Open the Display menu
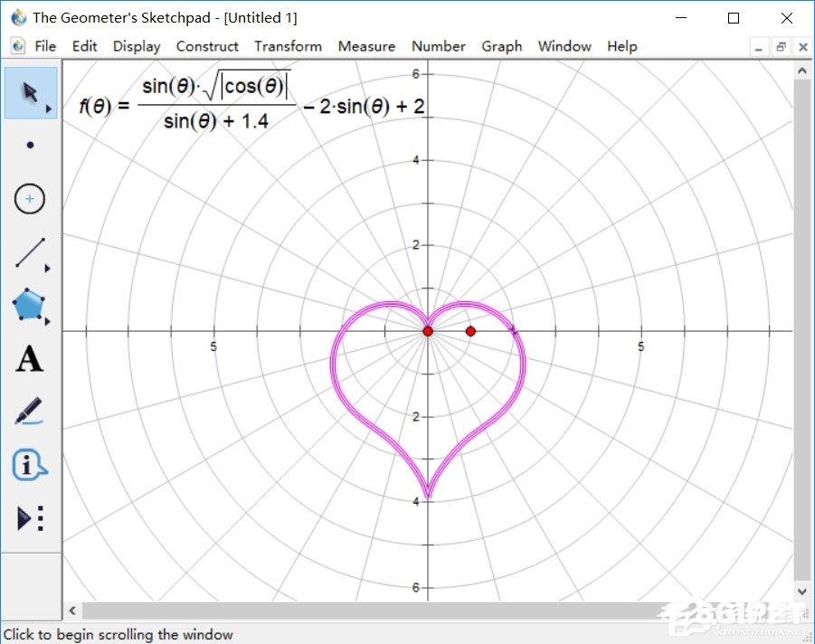Image resolution: width=815 pixels, height=644 pixels. (137, 46)
